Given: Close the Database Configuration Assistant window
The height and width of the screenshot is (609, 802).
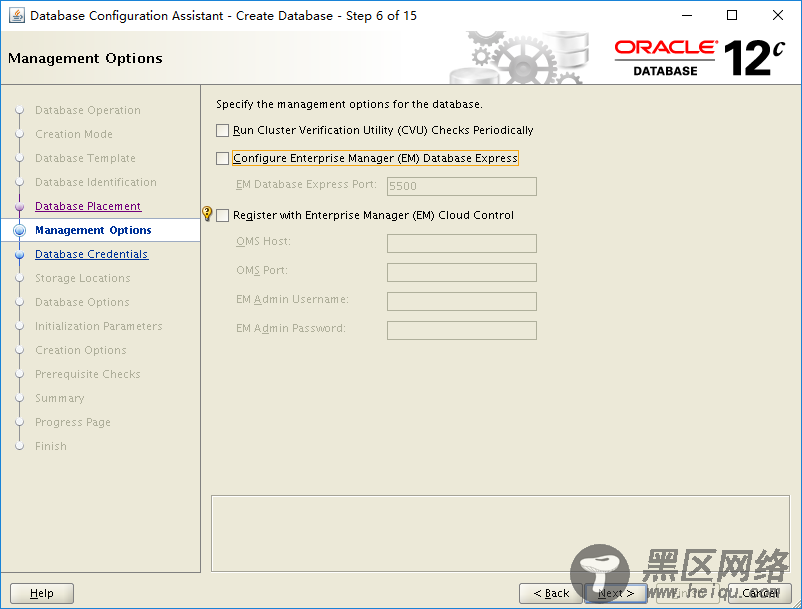Looking at the screenshot, I should click(x=777, y=15).
